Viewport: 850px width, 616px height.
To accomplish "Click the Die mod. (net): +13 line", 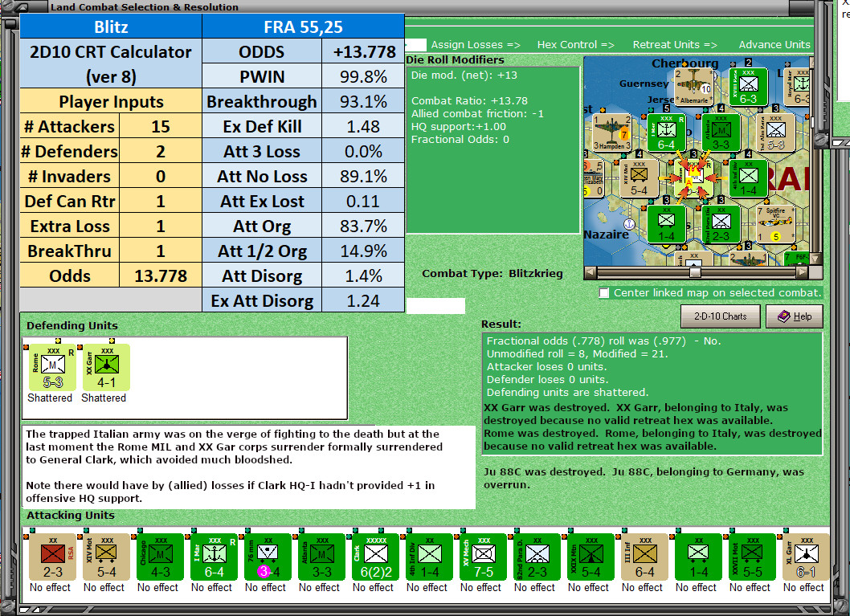I will pyautogui.click(x=464, y=75).
